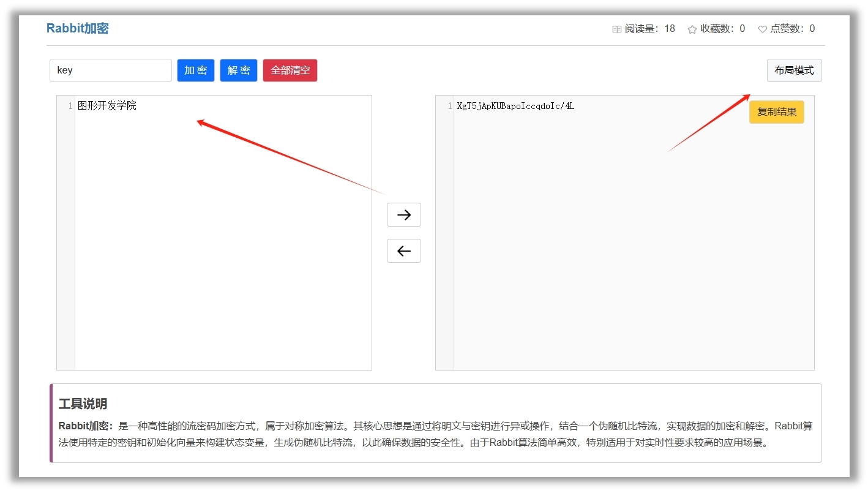Click the right arrow transfer button

coord(404,215)
